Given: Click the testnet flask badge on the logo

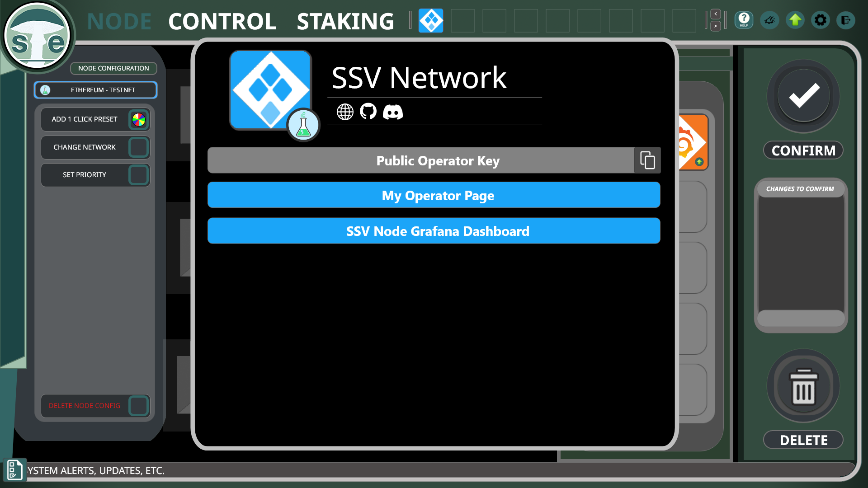Looking at the screenshot, I should pos(304,125).
